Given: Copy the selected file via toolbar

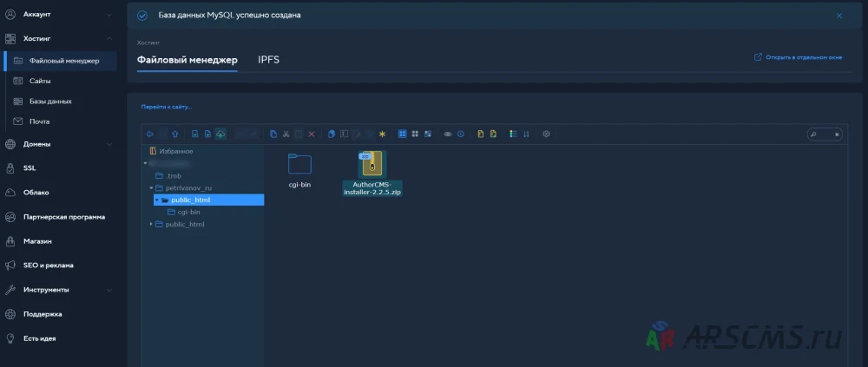Looking at the screenshot, I should coord(273,134).
